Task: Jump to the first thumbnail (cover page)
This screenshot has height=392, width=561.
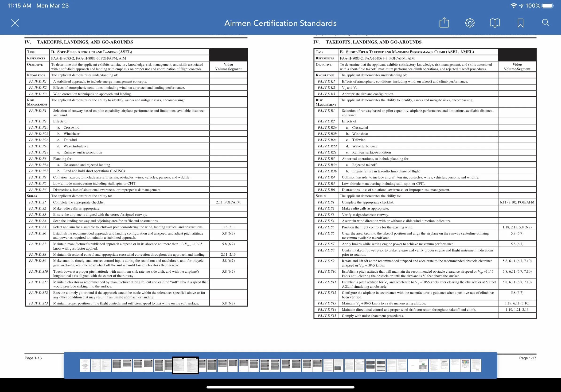Action: point(85,365)
